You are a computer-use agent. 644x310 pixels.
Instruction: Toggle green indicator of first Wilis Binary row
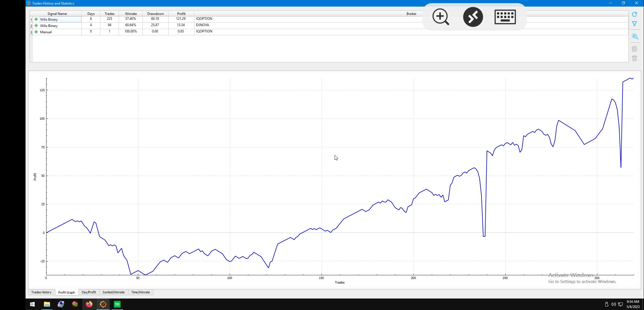coord(36,19)
